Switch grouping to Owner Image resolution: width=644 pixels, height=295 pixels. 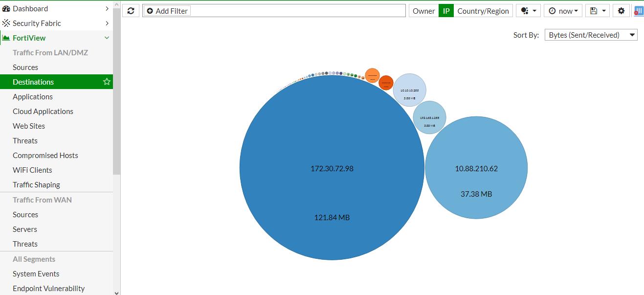pos(423,11)
